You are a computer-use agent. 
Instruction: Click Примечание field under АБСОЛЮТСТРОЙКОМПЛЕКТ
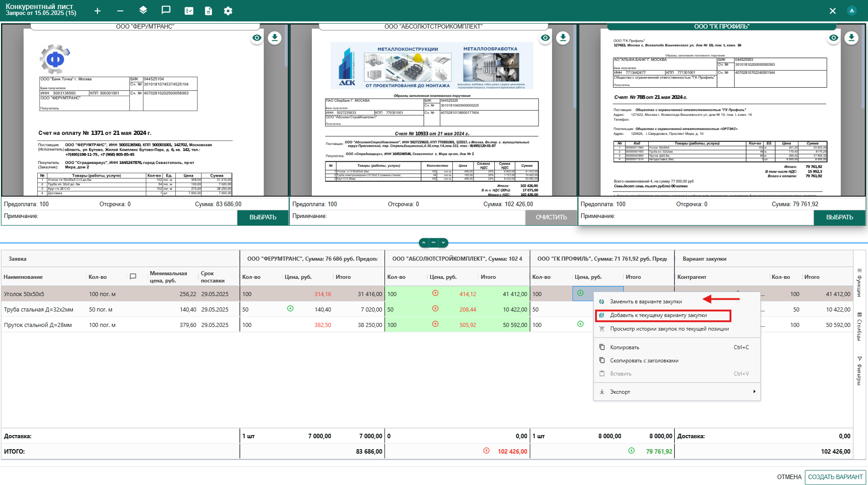tap(408, 218)
